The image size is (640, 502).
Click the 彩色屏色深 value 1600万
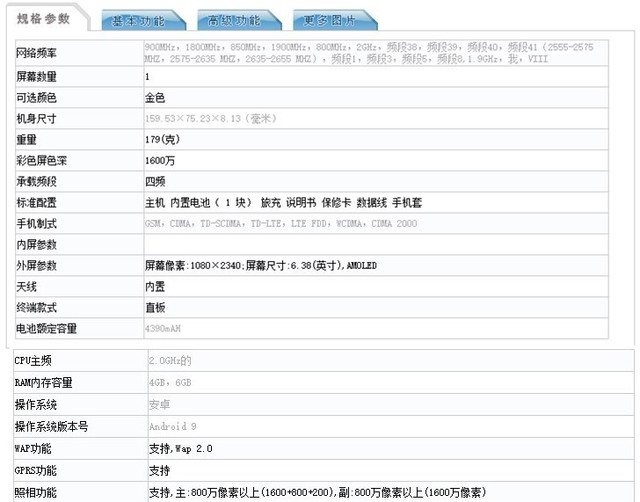161,161
